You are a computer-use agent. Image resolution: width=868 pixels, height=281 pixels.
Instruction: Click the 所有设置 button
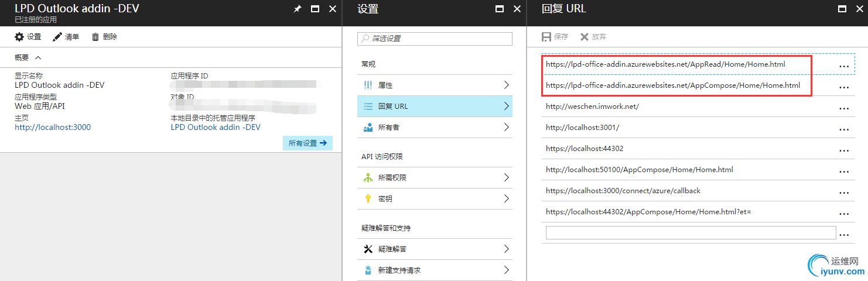point(307,143)
